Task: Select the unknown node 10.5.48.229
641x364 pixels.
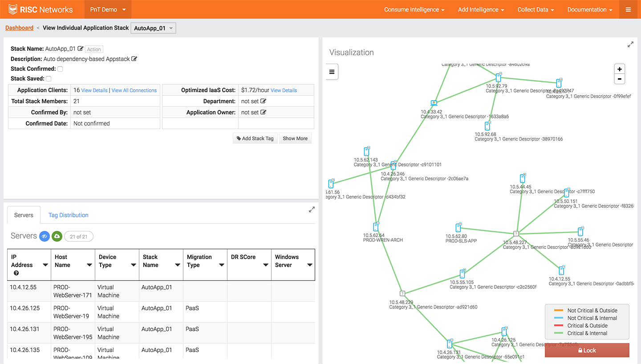Action: point(402,294)
